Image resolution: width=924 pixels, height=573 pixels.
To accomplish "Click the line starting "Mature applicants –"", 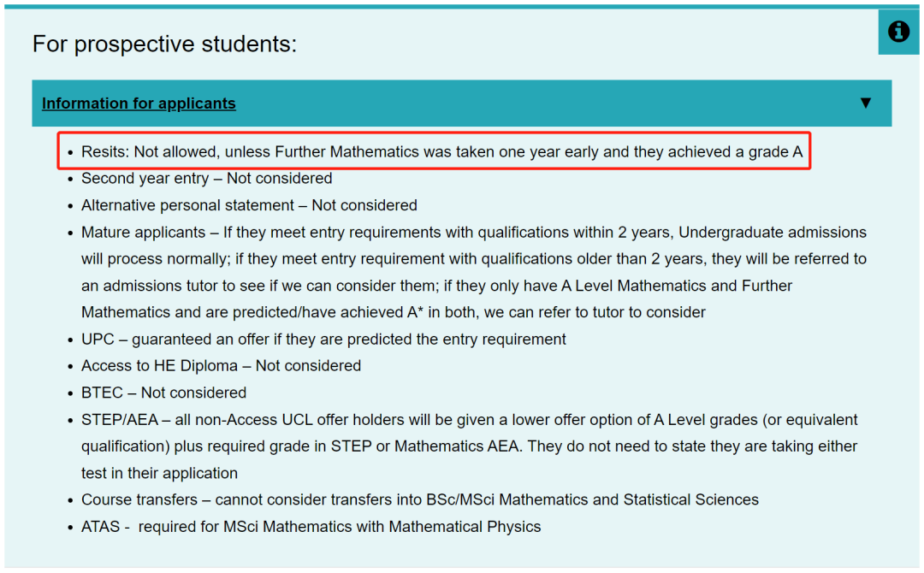I will [x=474, y=232].
